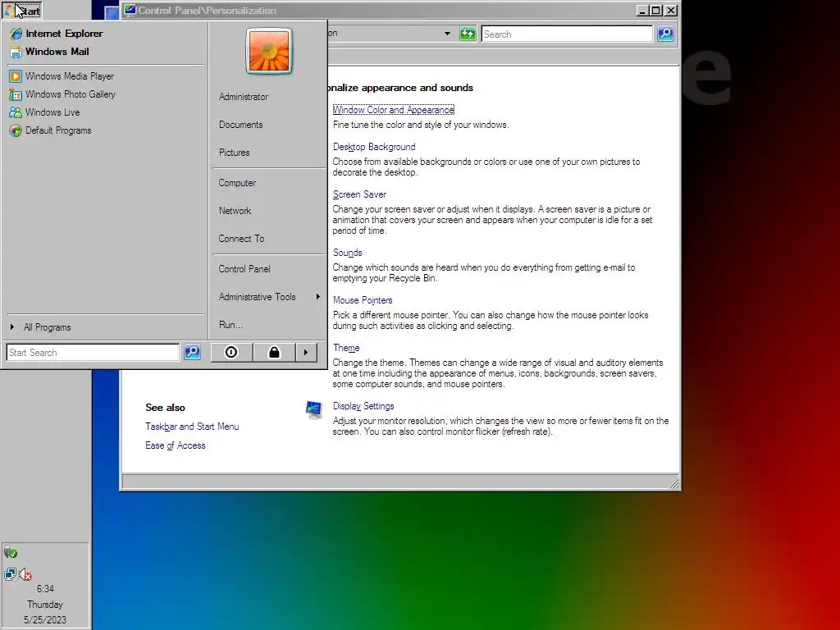
Task: Click the Start Search magnifier icon
Action: coord(192,352)
